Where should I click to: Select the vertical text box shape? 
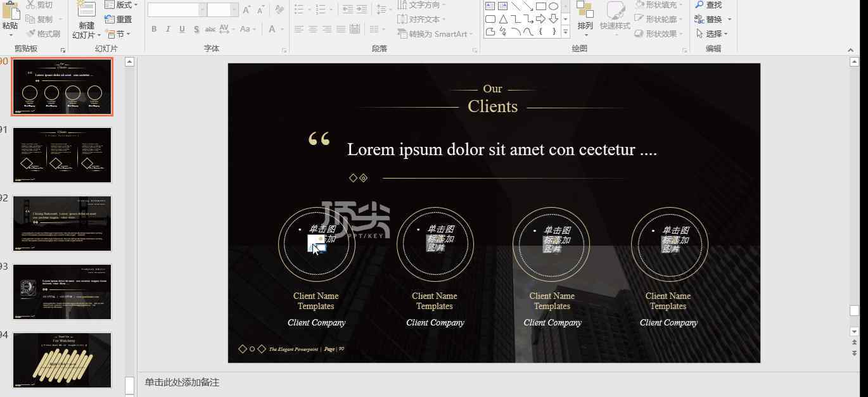(502, 6)
